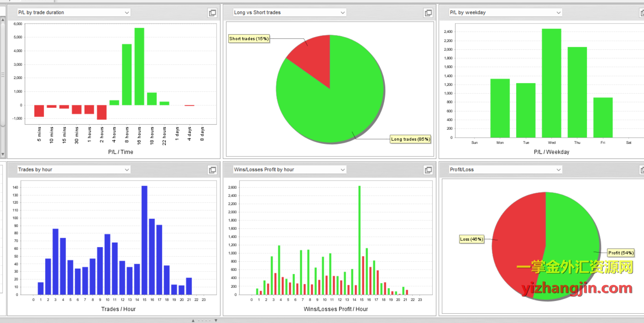Click the Short trades (15%) pie label
This screenshot has width=644, height=323.
249,39
